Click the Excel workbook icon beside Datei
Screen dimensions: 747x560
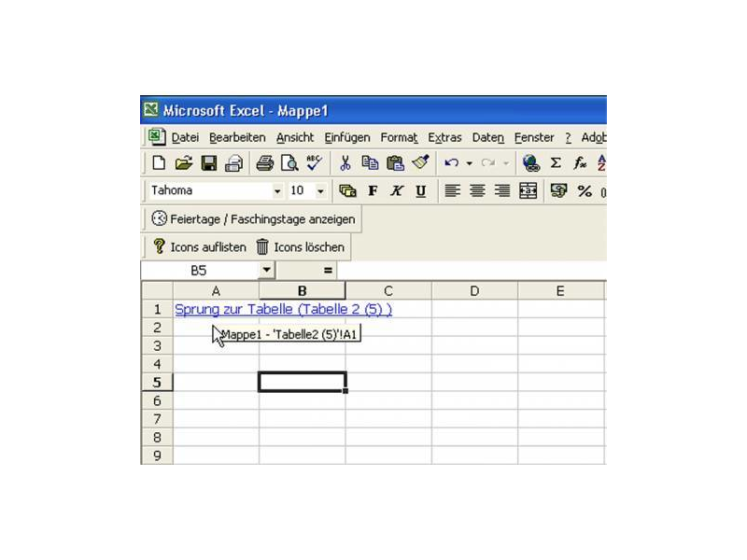[x=156, y=137]
